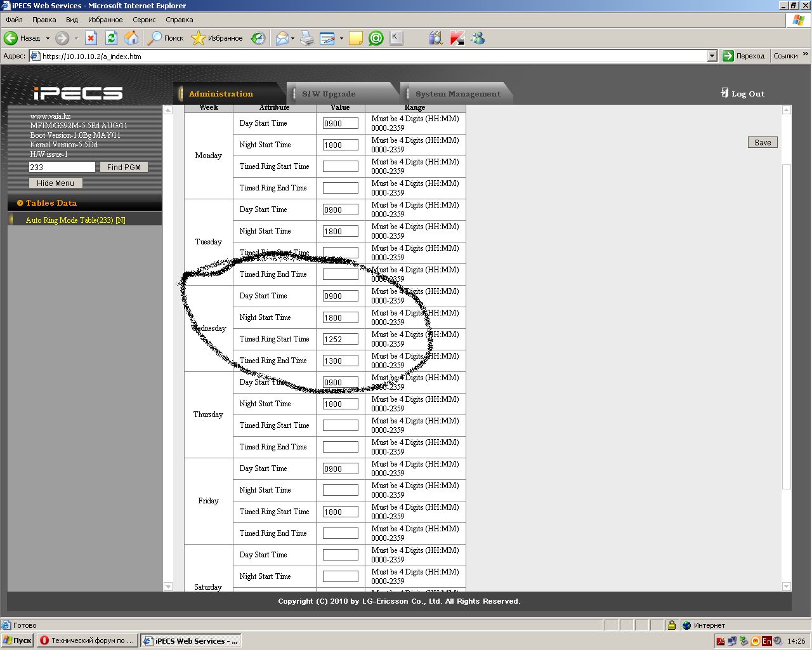Click the green @ mail agent icon

376,38
